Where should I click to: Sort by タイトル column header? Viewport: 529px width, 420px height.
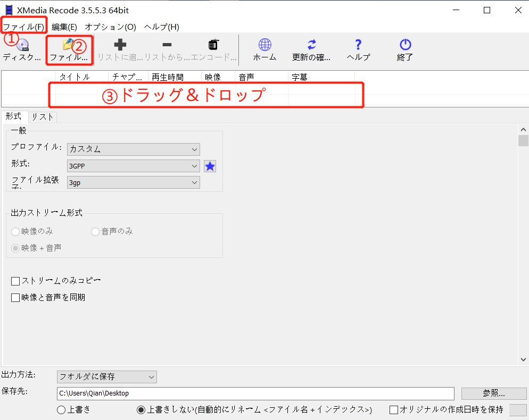tap(81, 77)
